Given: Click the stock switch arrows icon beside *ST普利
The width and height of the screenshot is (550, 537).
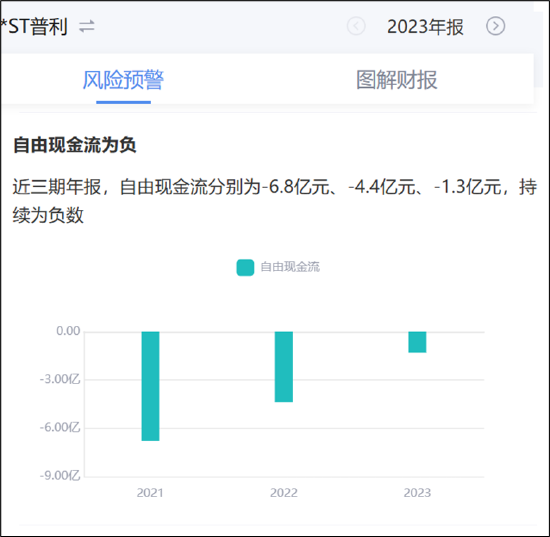Looking at the screenshot, I should pyautogui.click(x=87, y=27).
